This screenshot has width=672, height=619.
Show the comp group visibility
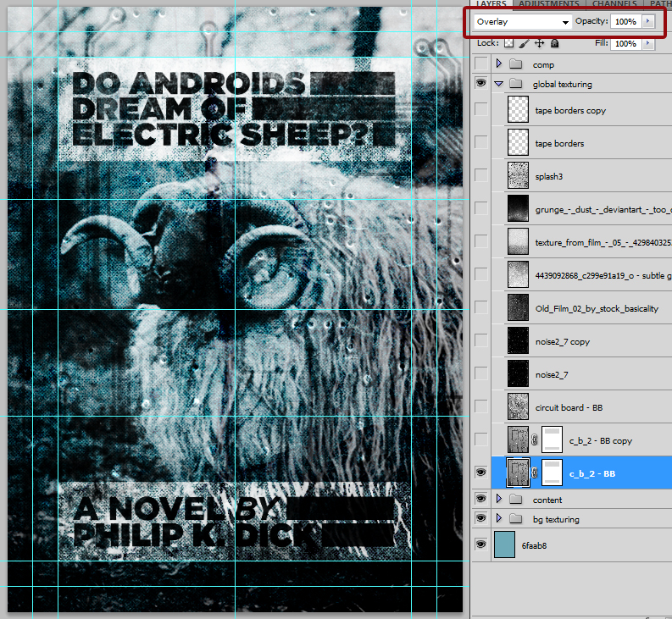(480, 64)
